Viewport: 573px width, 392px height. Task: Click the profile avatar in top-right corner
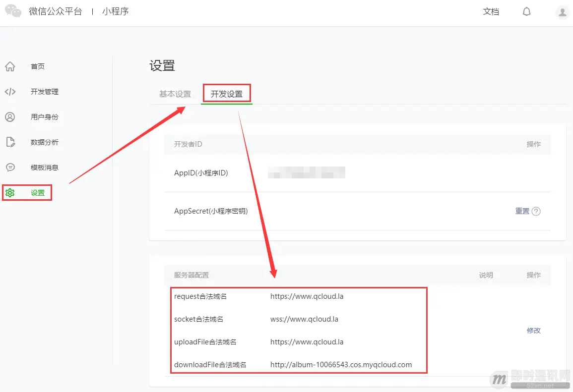click(562, 12)
